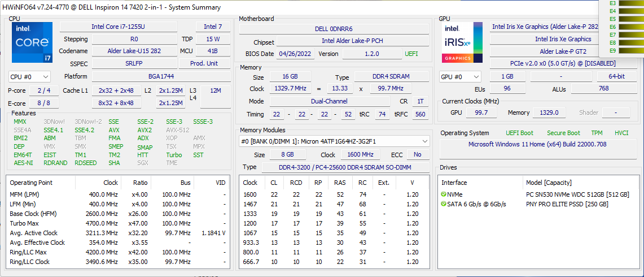
Task: Click the BIOS Date 04/26/2022 field
Action: point(296,54)
